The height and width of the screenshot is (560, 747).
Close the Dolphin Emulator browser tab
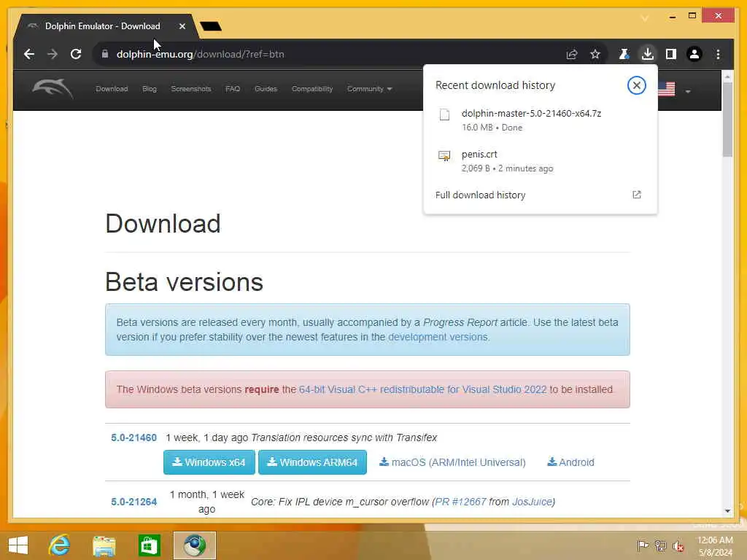(x=182, y=26)
